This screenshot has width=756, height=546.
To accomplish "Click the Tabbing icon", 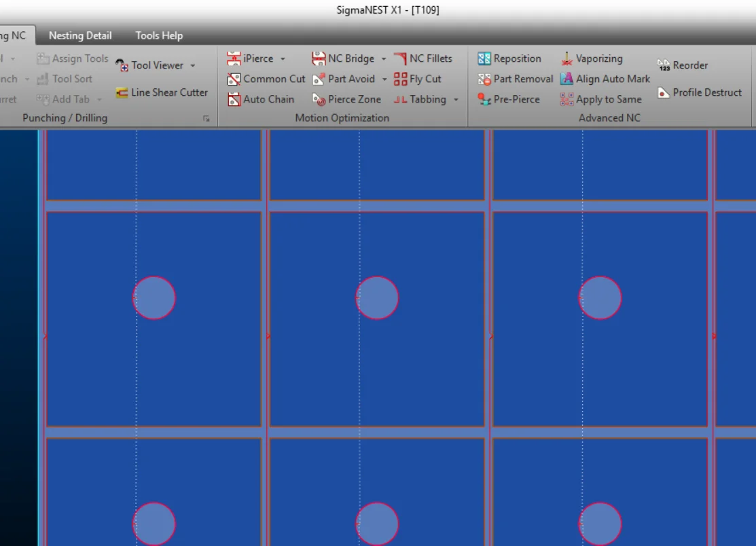I will pyautogui.click(x=400, y=99).
